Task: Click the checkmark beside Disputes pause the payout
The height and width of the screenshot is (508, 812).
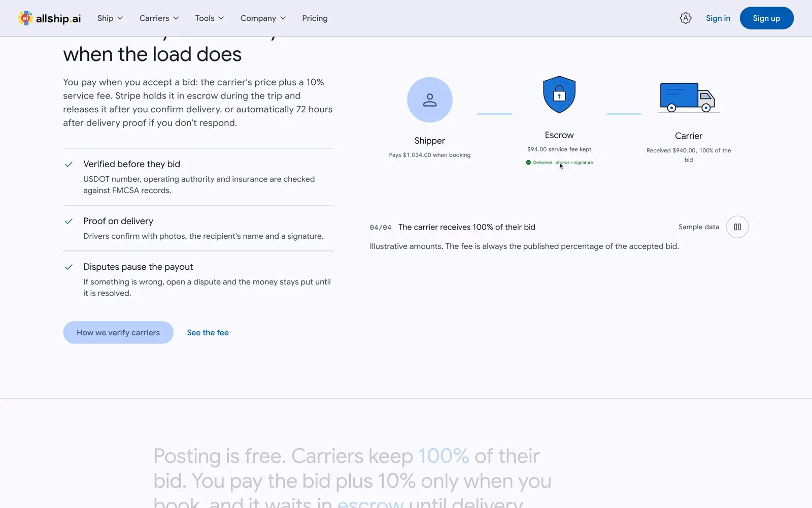Action: click(69, 267)
